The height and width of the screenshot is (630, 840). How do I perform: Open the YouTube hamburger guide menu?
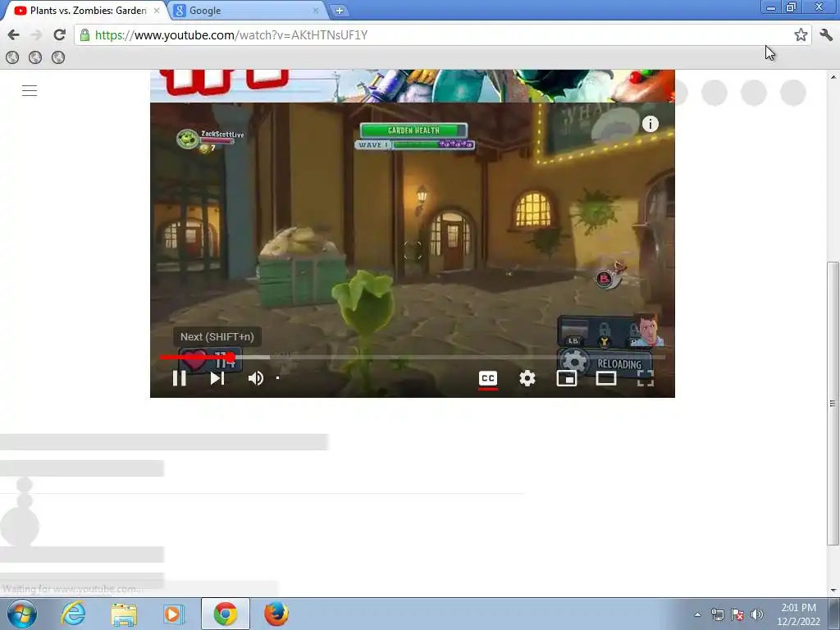(x=30, y=90)
